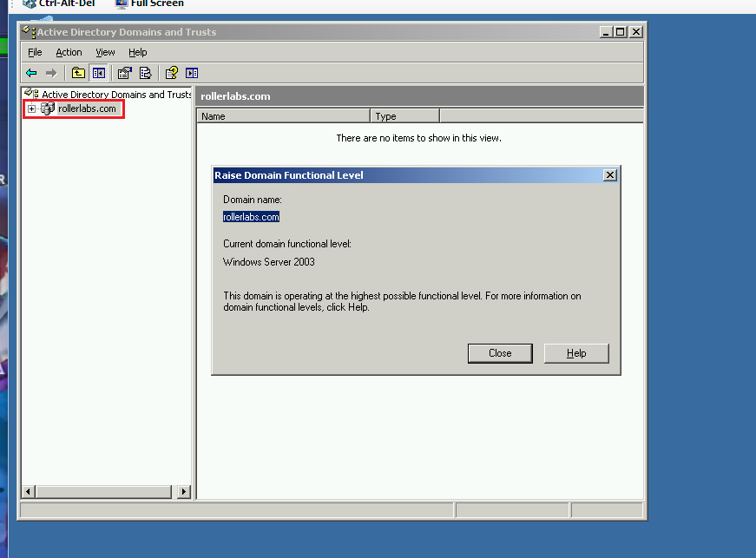Click the "Windows Server 2003" functional level text
756x558 pixels.
click(x=268, y=262)
